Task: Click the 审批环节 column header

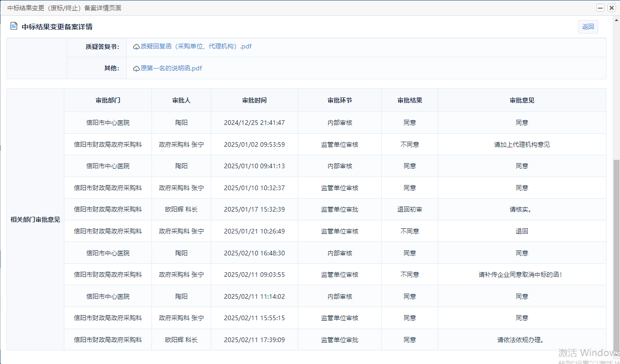Action: coord(340,100)
